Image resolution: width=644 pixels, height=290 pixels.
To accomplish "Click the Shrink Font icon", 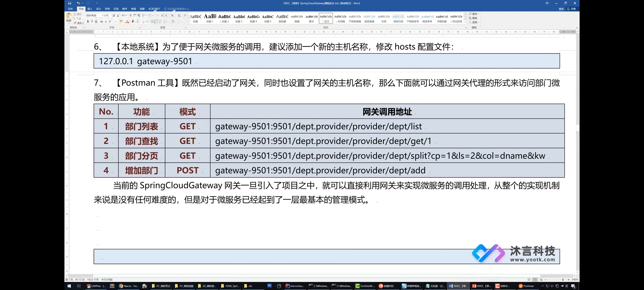I will pos(118,15).
